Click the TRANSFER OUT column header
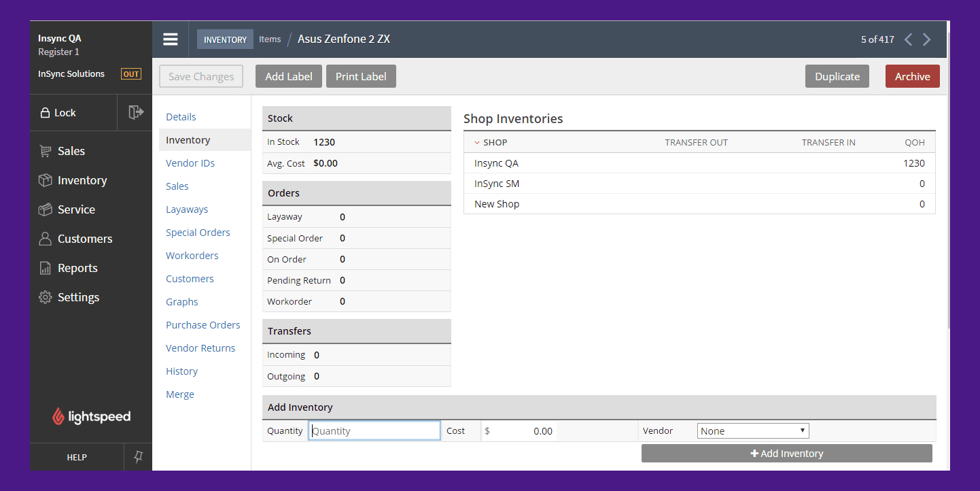Image resolution: width=980 pixels, height=491 pixels. point(696,142)
